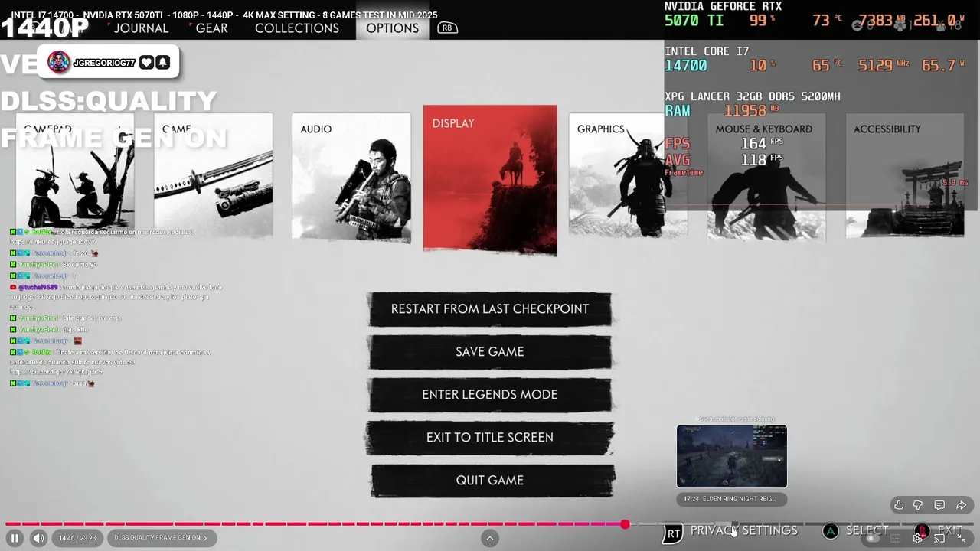This screenshot has width=980, height=551.
Task: Click ENTER LEGENDS MODE
Action: tap(490, 395)
